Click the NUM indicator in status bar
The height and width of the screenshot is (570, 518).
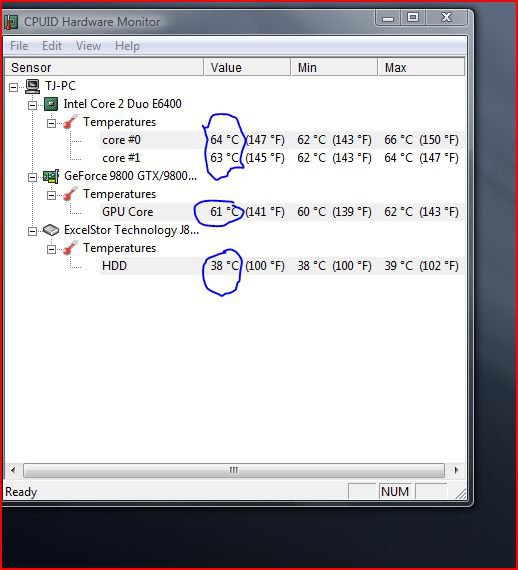tap(395, 492)
